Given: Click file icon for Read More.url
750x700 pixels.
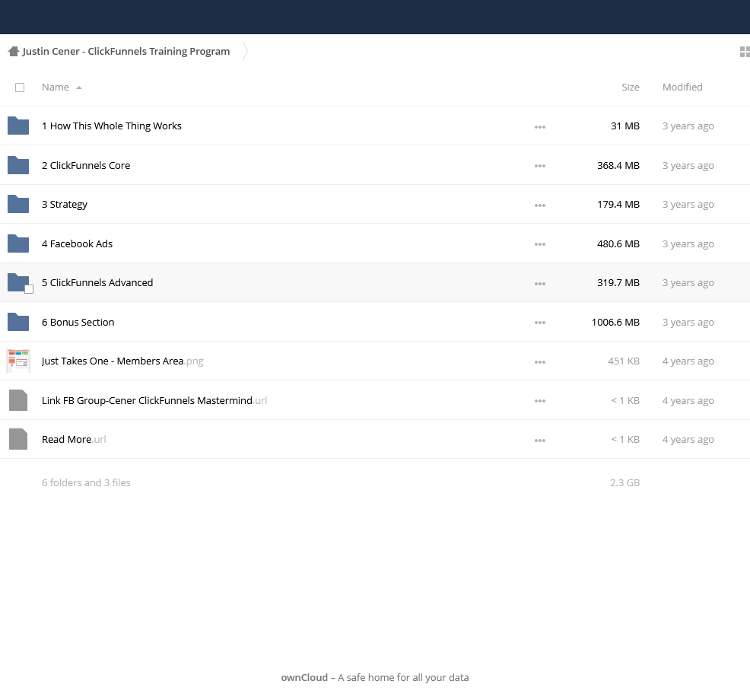Looking at the screenshot, I should coord(18,439).
